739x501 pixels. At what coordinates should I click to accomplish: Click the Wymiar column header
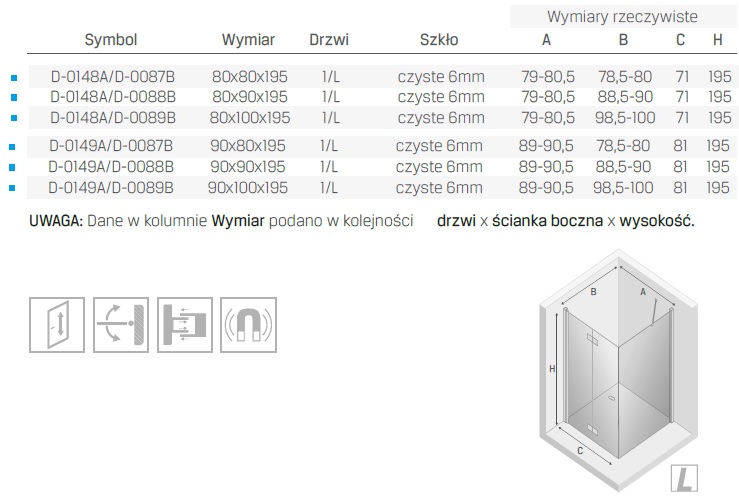point(249,40)
